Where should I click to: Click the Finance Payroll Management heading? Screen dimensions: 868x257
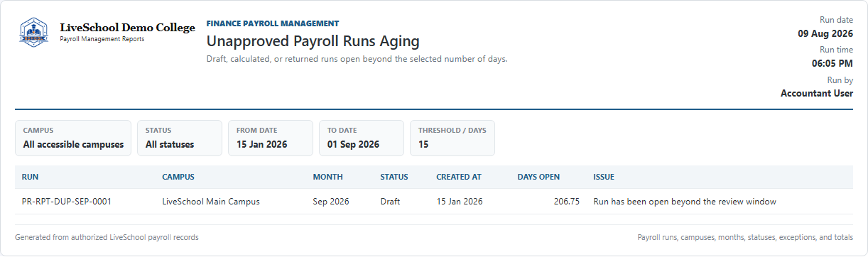pos(273,23)
